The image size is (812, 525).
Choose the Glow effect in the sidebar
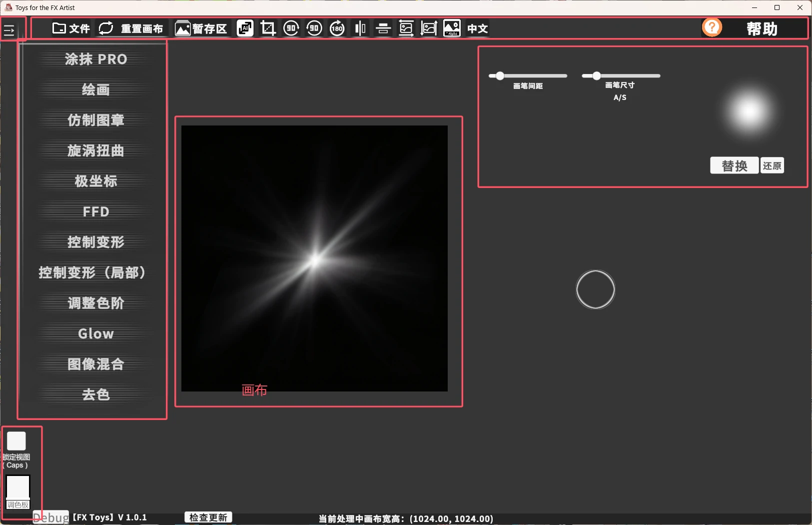(95, 333)
